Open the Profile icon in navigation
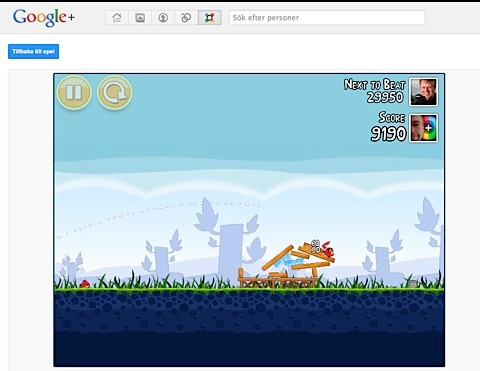 (x=163, y=18)
